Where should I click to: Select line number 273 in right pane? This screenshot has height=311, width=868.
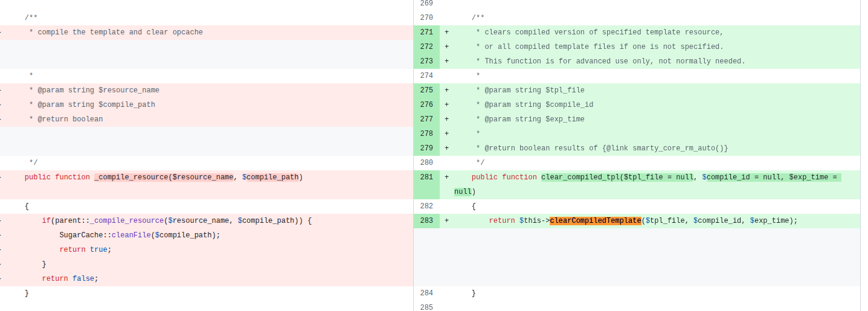(426, 62)
